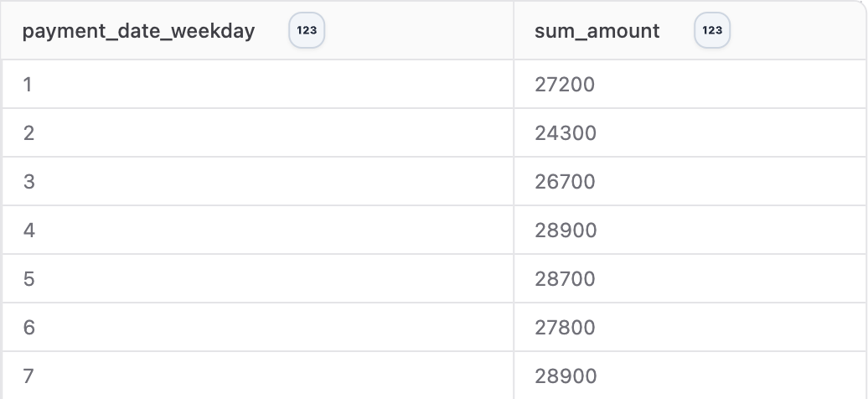Screen dimensions: 868x399
Task: Click weekday cell with value 6
Action: pos(257,328)
